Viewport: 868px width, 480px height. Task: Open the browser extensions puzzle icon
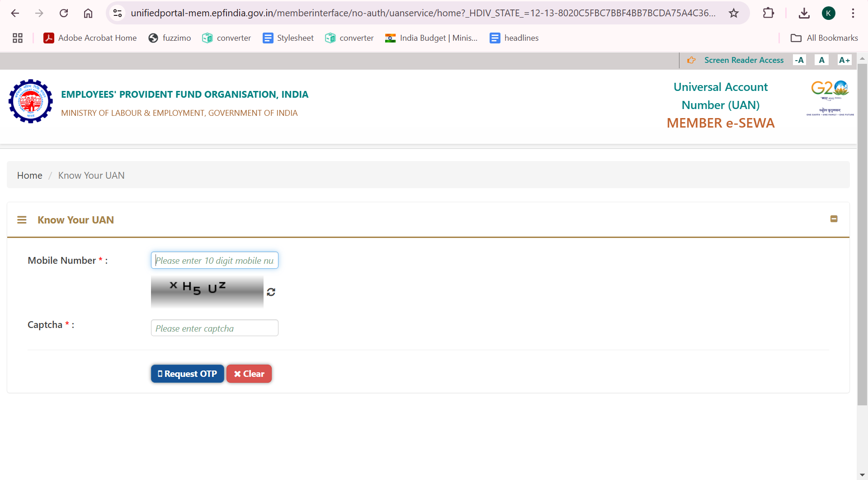coord(768,13)
